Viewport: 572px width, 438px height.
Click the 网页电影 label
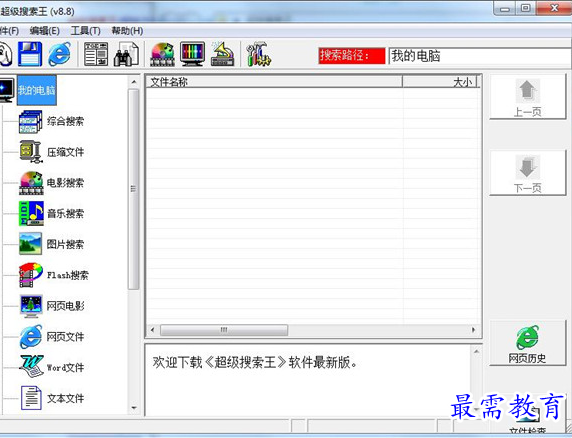(x=65, y=306)
